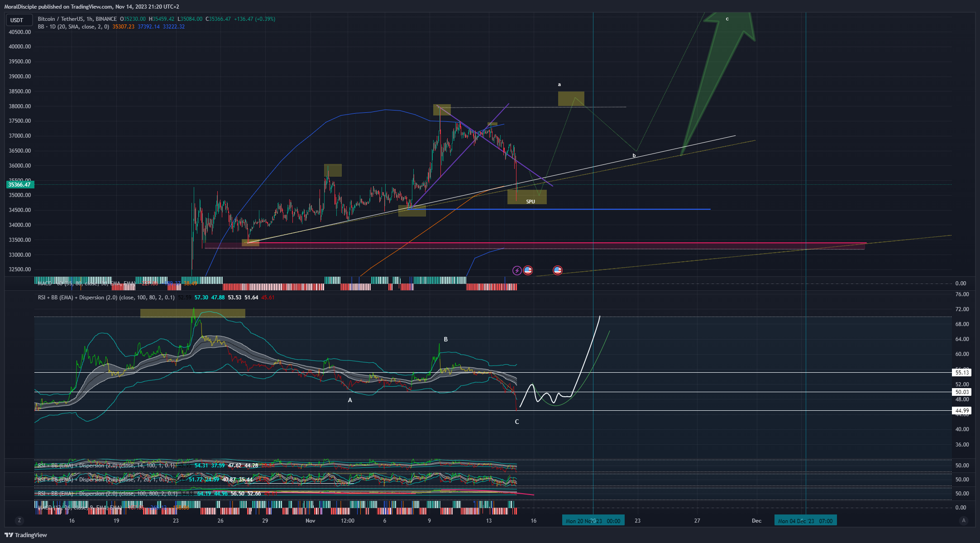The height and width of the screenshot is (543, 980).
Task: Click the current price label 35366.47
Action: tap(19, 184)
